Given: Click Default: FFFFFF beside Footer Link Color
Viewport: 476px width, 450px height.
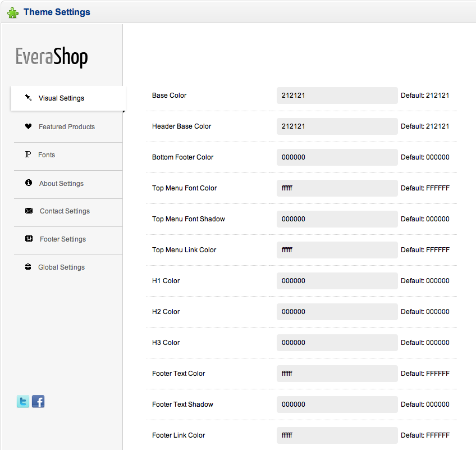Looking at the screenshot, I should 425,435.
